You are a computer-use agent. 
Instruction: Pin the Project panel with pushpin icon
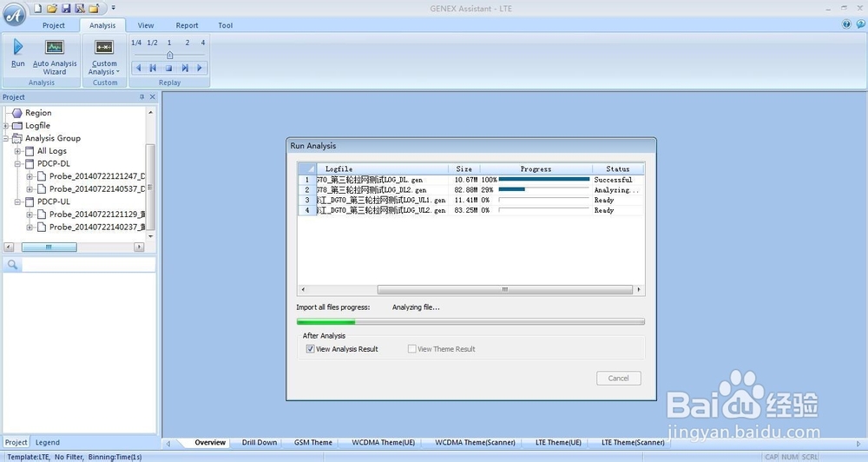141,97
